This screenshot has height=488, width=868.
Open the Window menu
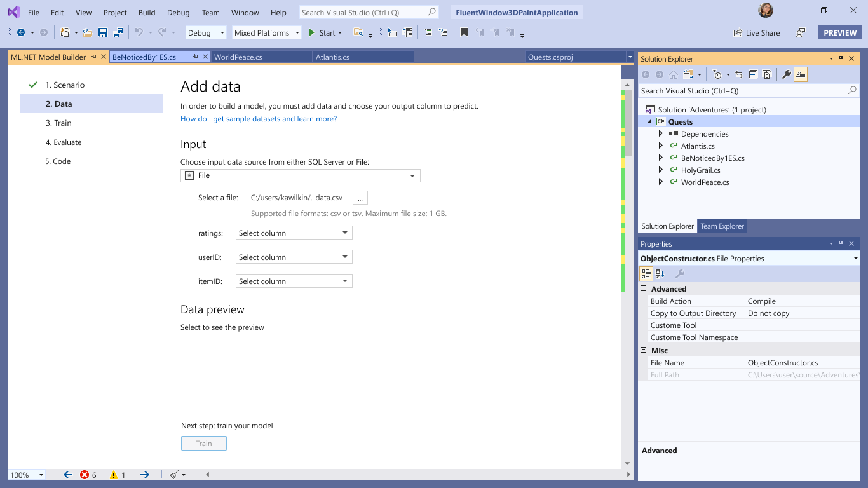(x=245, y=12)
